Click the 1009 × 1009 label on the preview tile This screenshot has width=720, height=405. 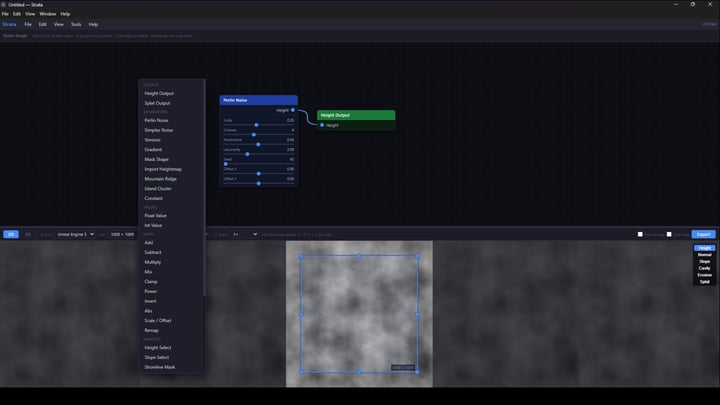tap(403, 368)
